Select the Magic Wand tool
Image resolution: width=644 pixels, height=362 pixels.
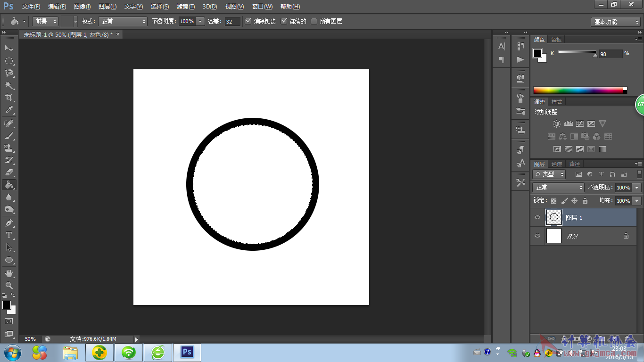9,85
